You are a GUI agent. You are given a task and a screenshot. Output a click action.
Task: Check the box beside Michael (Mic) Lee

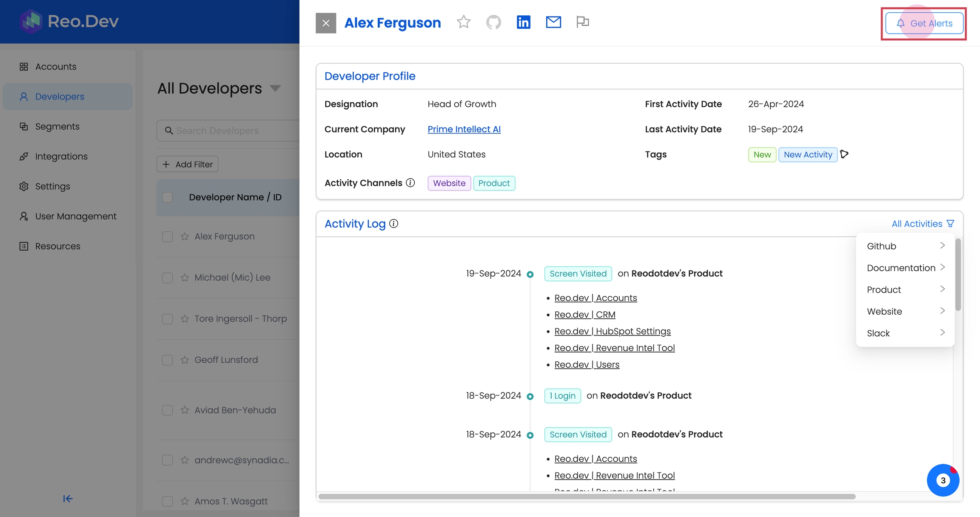(168, 278)
